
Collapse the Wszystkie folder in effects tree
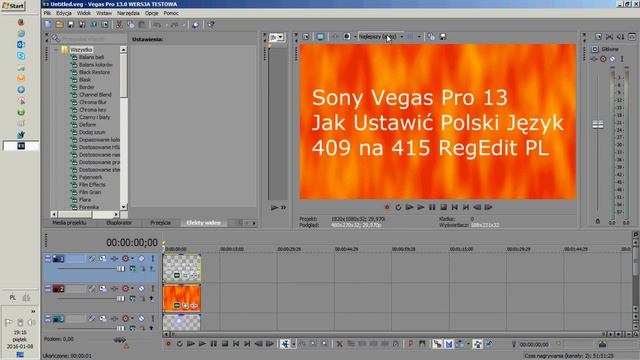(x=56, y=49)
